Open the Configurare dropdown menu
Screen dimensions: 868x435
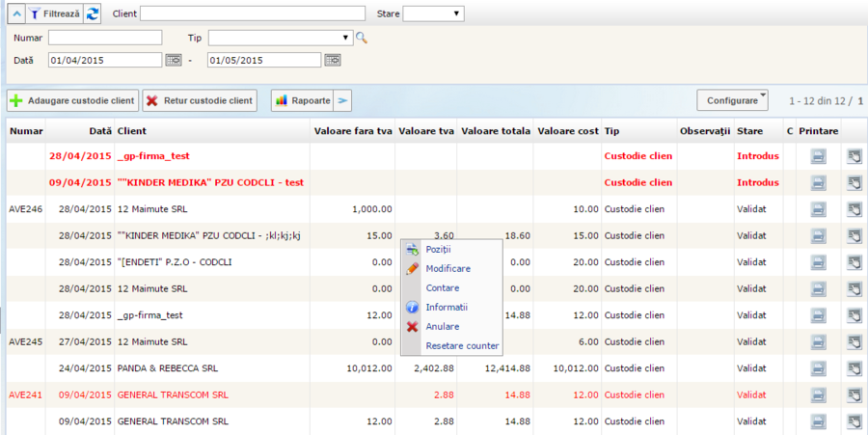click(x=732, y=99)
